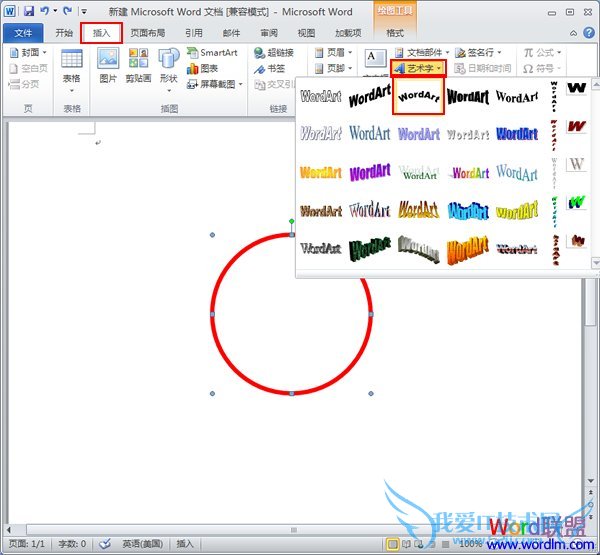
Task: Select the orange 3D block WordArt style
Action: 468,250
